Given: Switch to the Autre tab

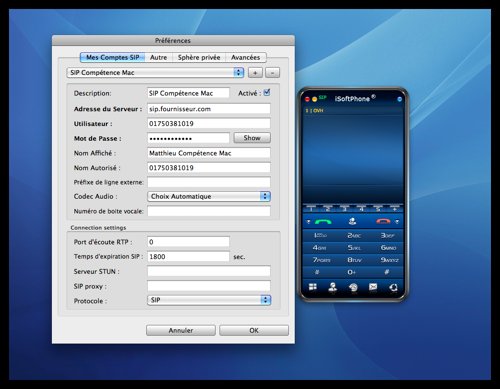Looking at the screenshot, I should point(158,57).
